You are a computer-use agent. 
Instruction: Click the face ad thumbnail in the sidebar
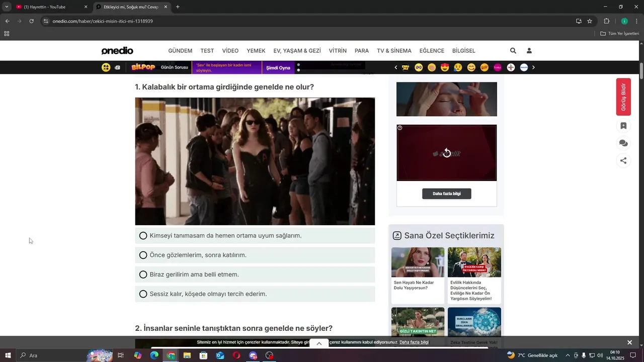pos(447,99)
